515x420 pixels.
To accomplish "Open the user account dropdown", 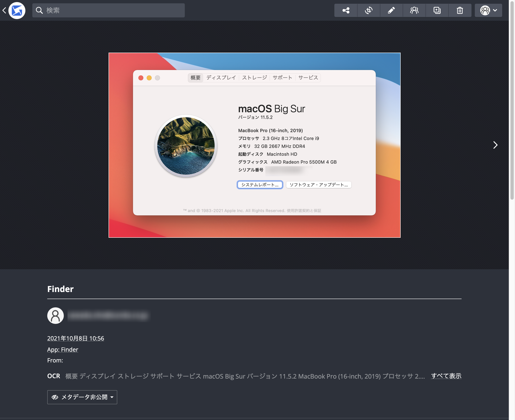I will click(x=488, y=10).
